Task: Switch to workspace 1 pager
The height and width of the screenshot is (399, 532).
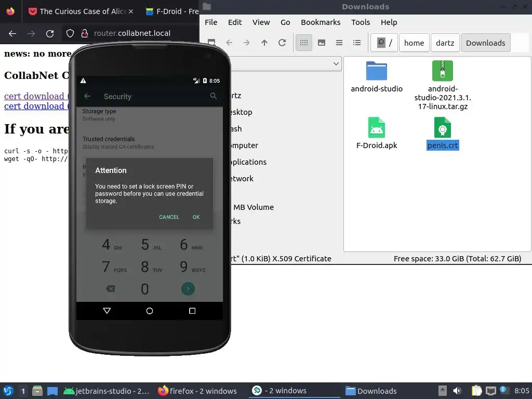Action: pos(23,391)
